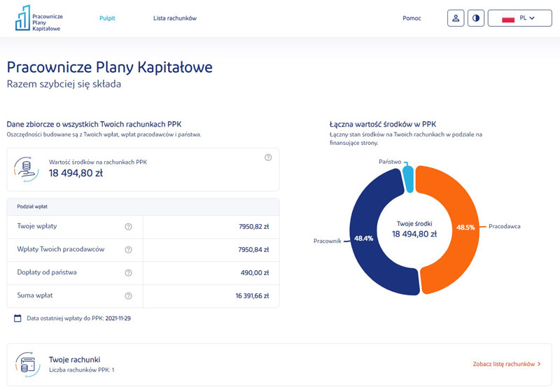Open the Lista rachunków menu item
The image size is (560, 392).
click(x=175, y=18)
